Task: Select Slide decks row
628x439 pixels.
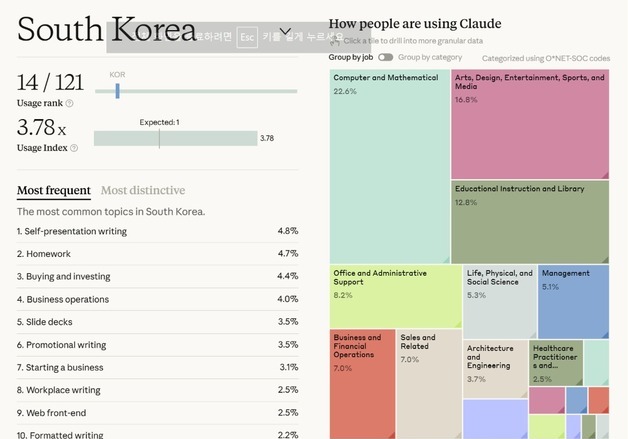Action: pos(157,322)
